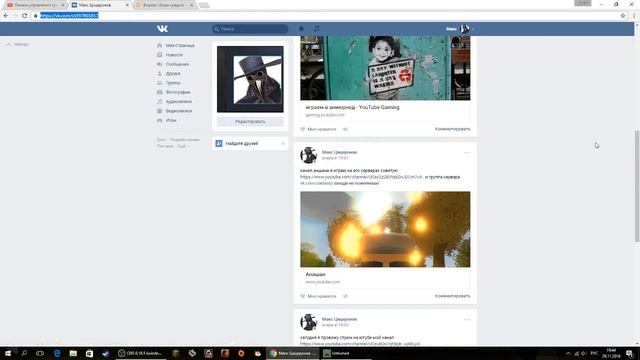The width and height of the screenshot is (640, 360).
Task: Click the highlighted vk.com address bar
Action: pos(69,16)
